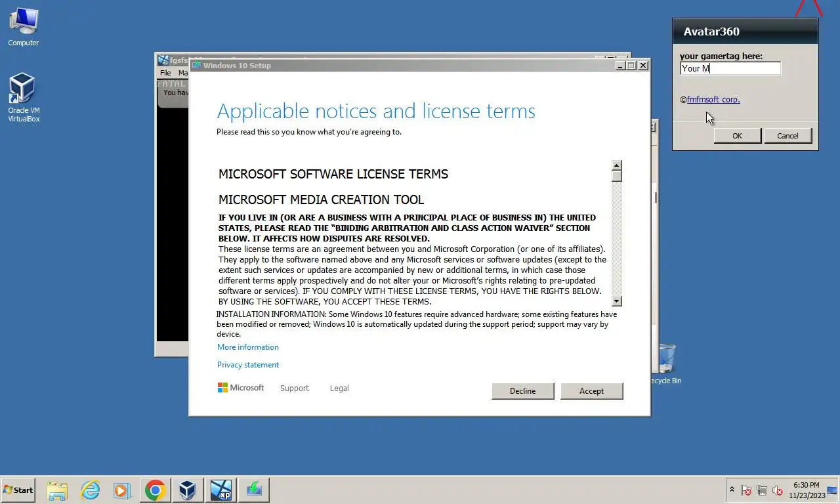The image size is (840, 504).
Task: Click the network tray icon
Action: (762, 490)
